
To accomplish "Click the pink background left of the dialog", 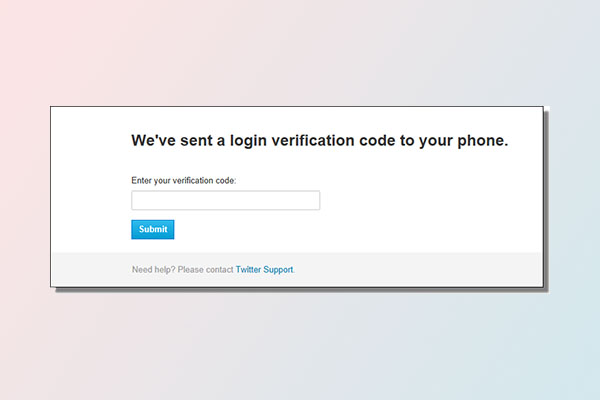I will point(25,200).
